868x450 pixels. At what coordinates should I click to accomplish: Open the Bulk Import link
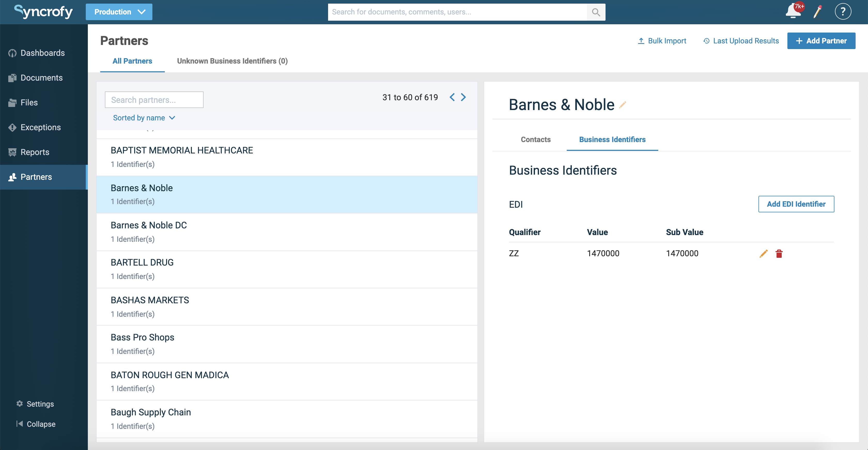[x=662, y=41]
